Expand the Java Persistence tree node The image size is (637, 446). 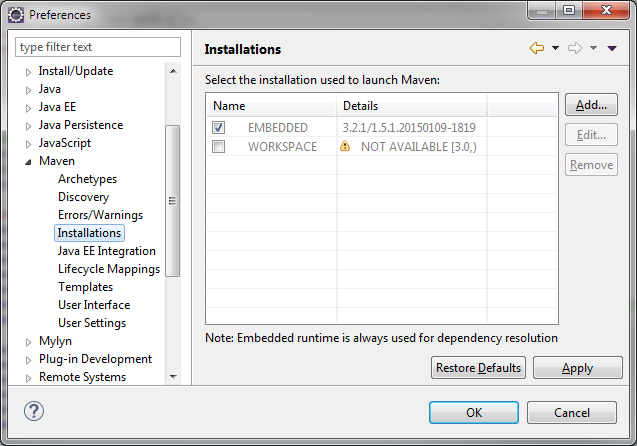(28, 126)
